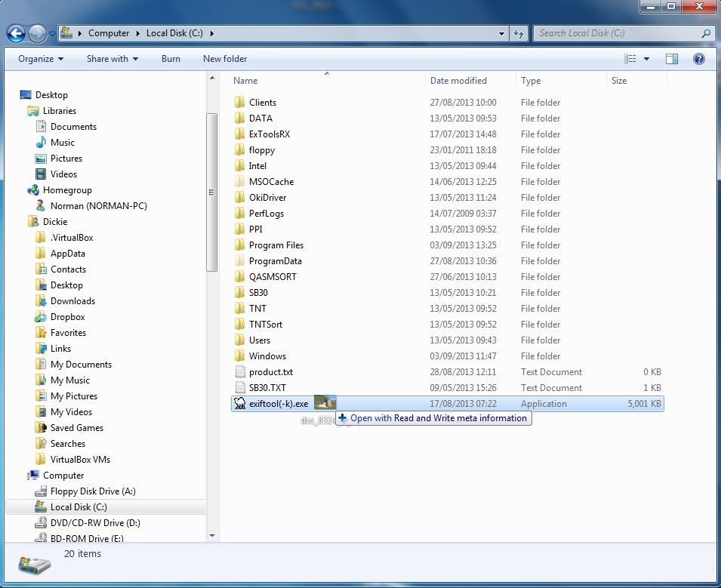Click the Forward navigation arrow button
Image resolution: width=721 pixels, height=588 pixels.
pyautogui.click(x=37, y=33)
